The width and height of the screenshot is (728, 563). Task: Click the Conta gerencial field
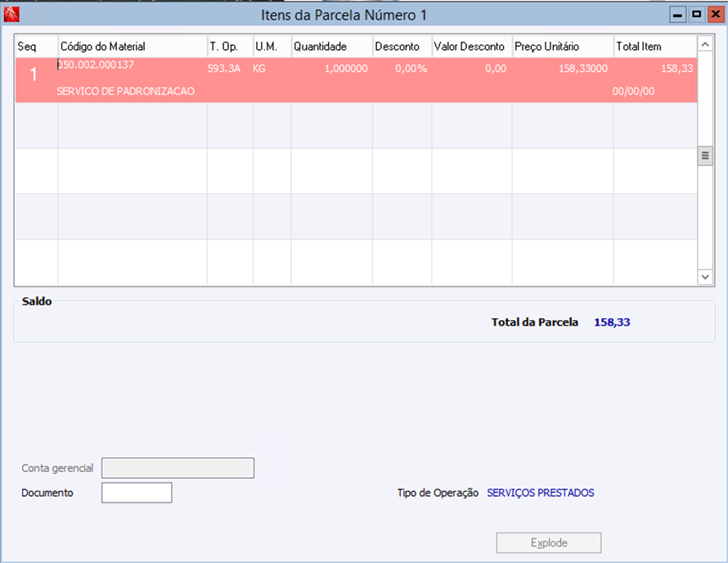click(178, 468)
